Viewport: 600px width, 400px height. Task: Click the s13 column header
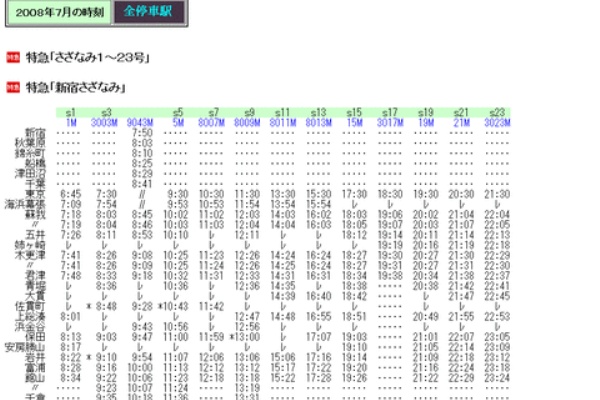(318, 113)
